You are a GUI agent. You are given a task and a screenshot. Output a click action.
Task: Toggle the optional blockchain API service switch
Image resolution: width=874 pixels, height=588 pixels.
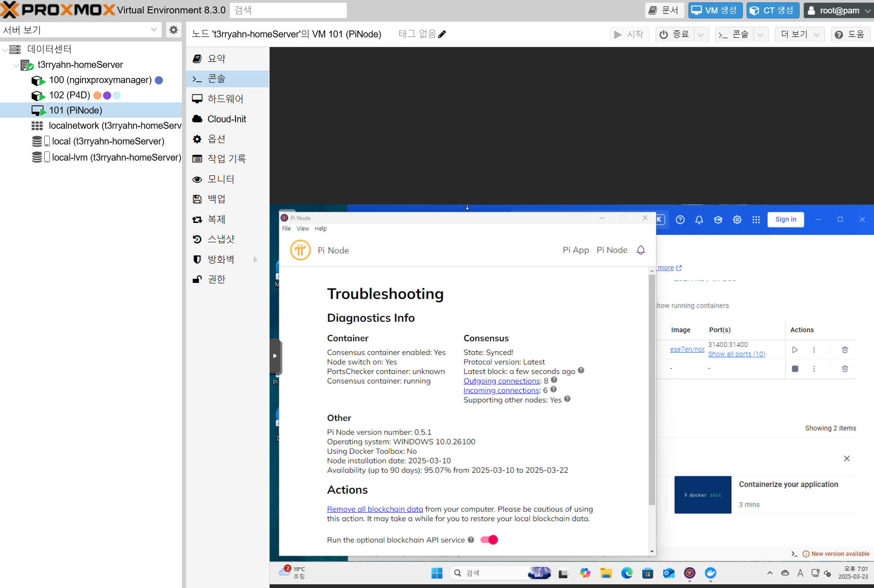click(489, 540)
